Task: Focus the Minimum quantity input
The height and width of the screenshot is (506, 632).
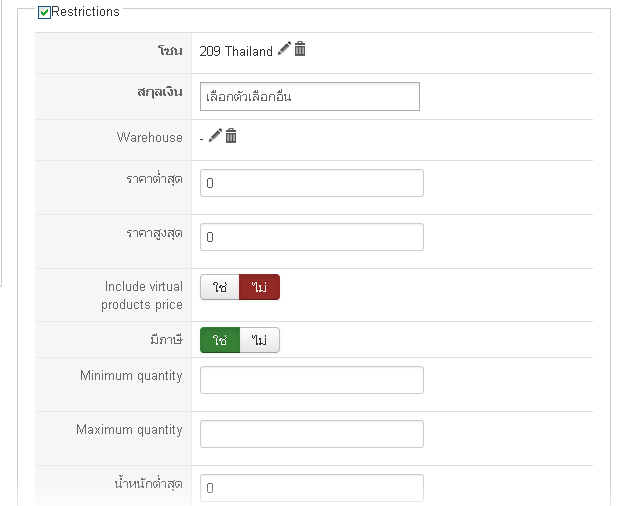Action: [x=311, y=380]
